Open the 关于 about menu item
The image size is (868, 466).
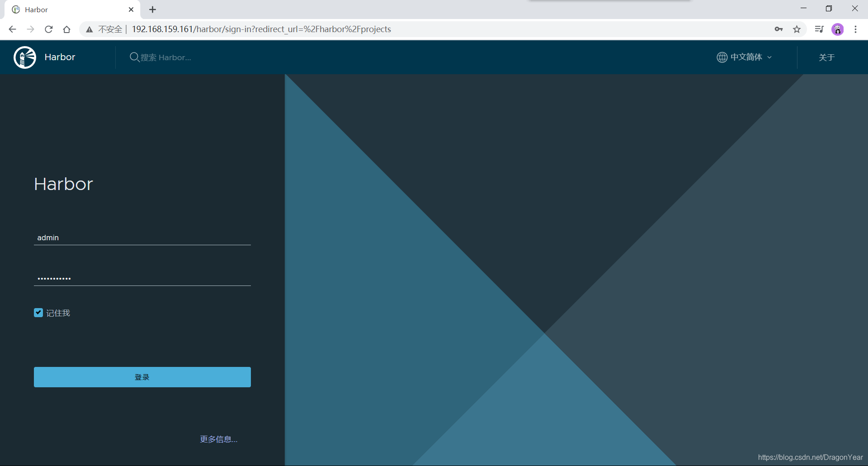pyautogui.click(x=826, y=57)
